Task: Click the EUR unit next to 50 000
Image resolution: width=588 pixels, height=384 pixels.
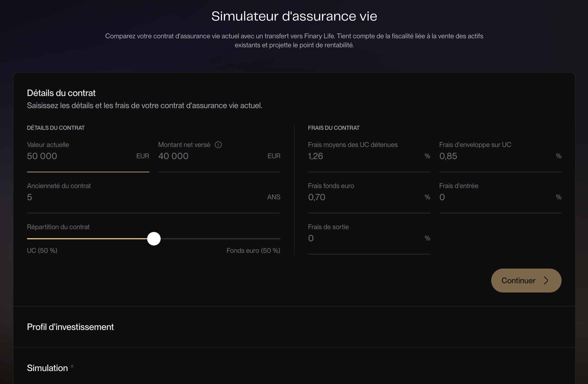Action: click(x=143, y=156)
